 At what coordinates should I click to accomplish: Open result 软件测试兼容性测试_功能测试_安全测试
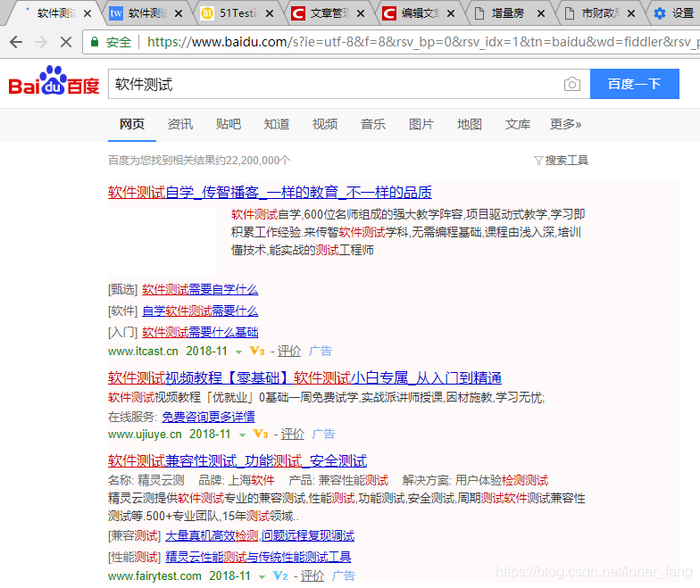(237, 460)
